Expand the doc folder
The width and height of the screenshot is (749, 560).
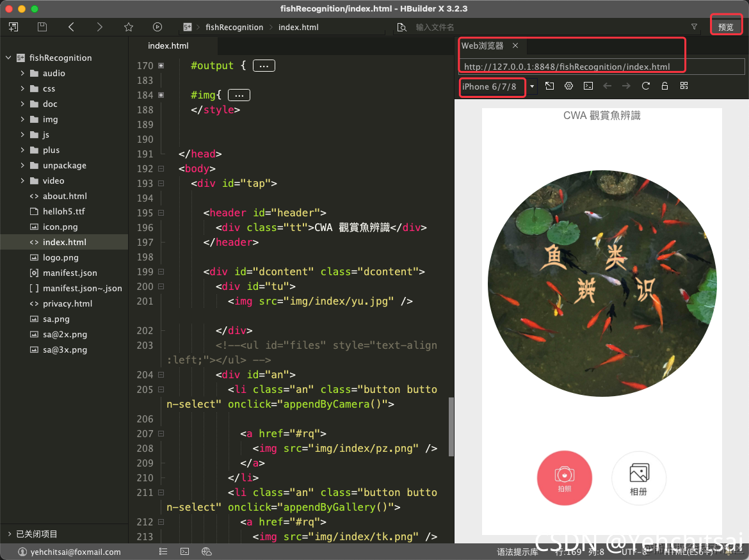pyautogui.click(x=22, y=104)
